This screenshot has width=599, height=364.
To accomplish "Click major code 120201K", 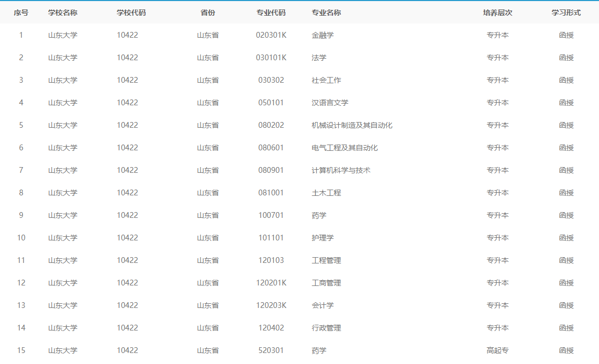I will pyautogui.click(x=271, y=283).
